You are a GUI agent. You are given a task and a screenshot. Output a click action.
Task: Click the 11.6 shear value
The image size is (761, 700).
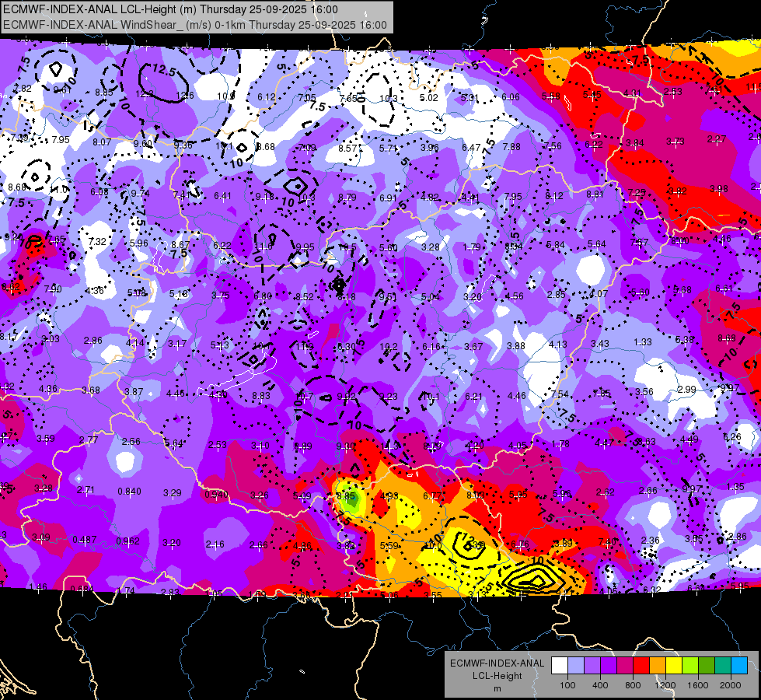(x=263, y=247)
